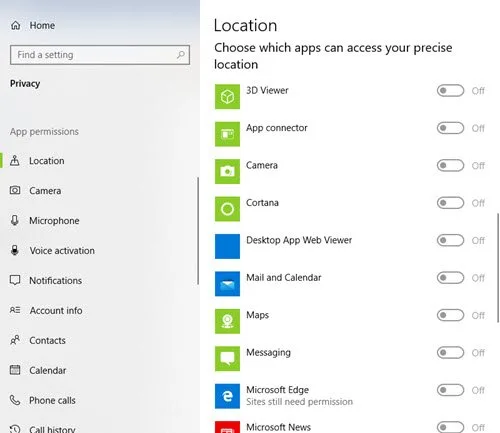500x433 pixels.
Task: Click the right-side vertical scrollbar
Action: [x=498, y=268]
